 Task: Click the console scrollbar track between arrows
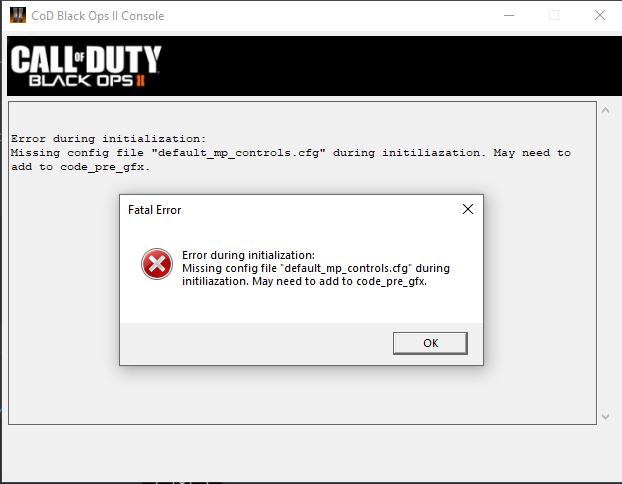605,263
